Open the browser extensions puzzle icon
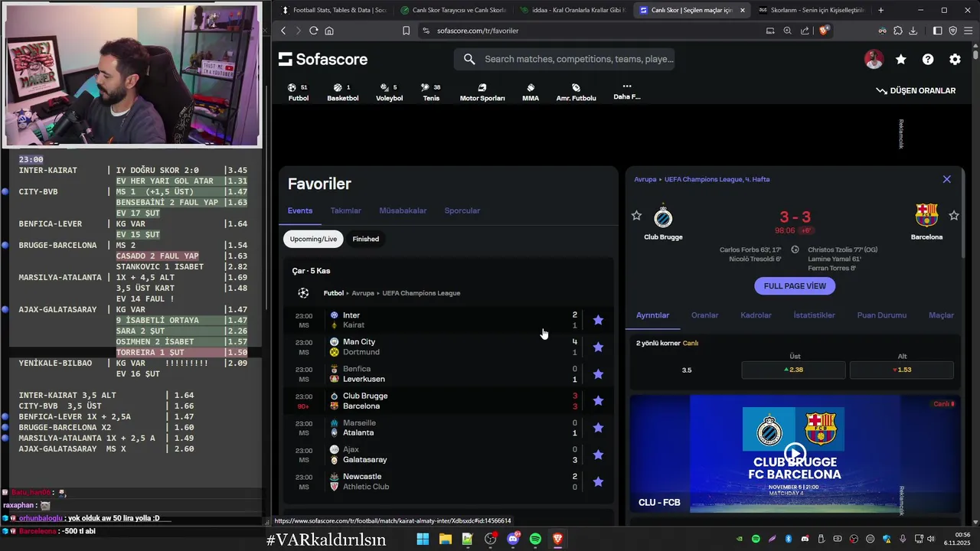980x551 pixels. point(897,31)
